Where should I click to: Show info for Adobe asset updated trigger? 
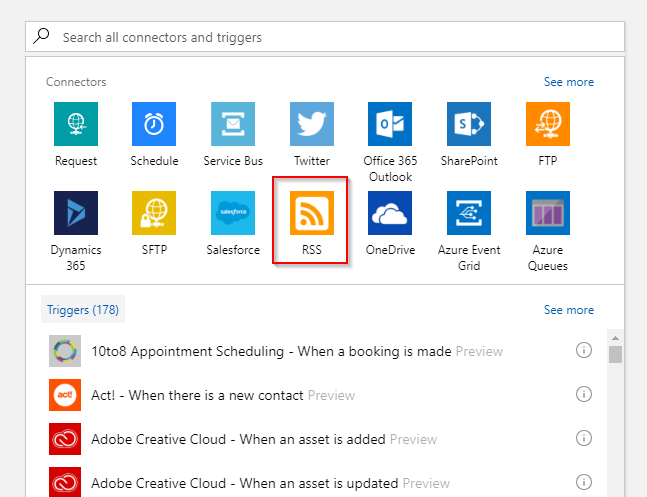[583, 482]
